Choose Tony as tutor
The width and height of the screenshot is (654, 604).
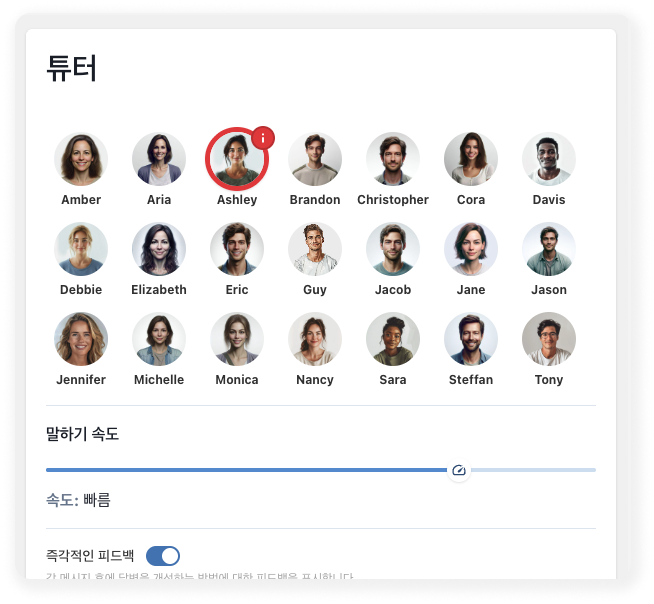tap(549, 339)
